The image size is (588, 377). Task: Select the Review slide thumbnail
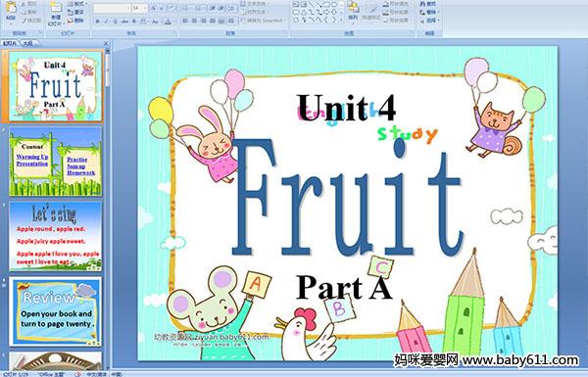[x=56, y=311]
